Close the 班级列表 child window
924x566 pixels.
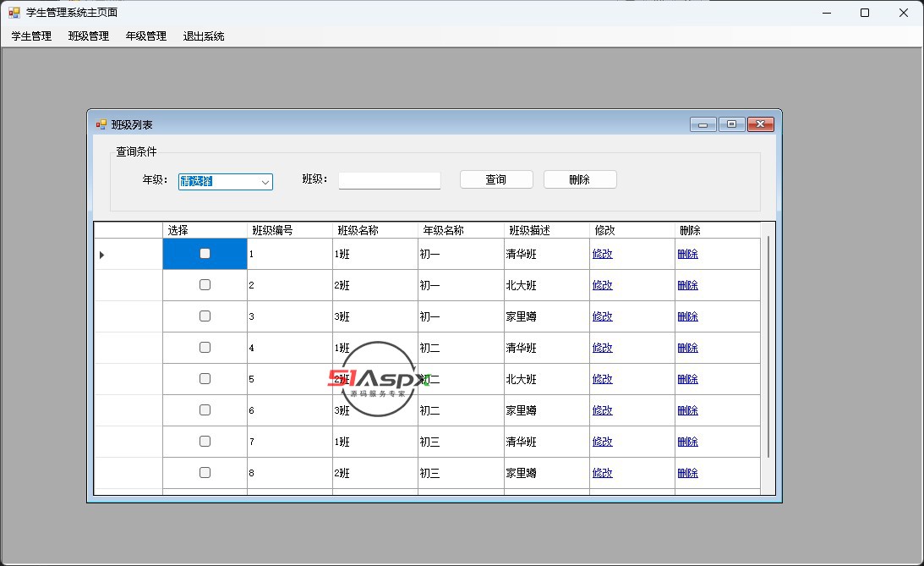(761, 124)
